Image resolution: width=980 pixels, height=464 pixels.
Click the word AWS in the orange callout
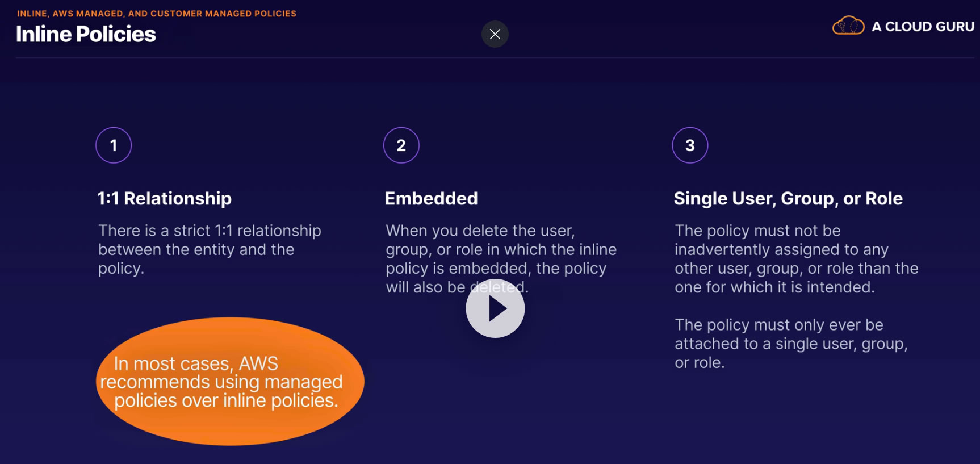tap(258, 363)
